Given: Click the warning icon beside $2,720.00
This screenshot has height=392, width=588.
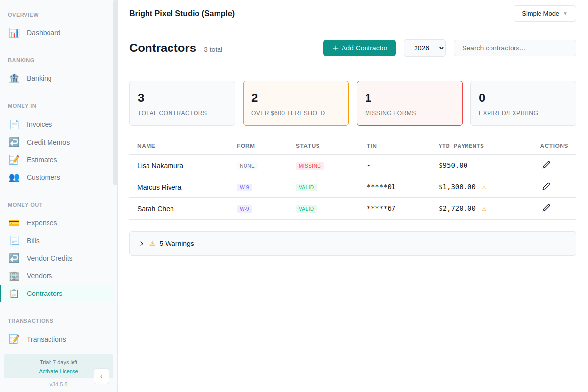Looking at the screenshot, I should 484,209.
